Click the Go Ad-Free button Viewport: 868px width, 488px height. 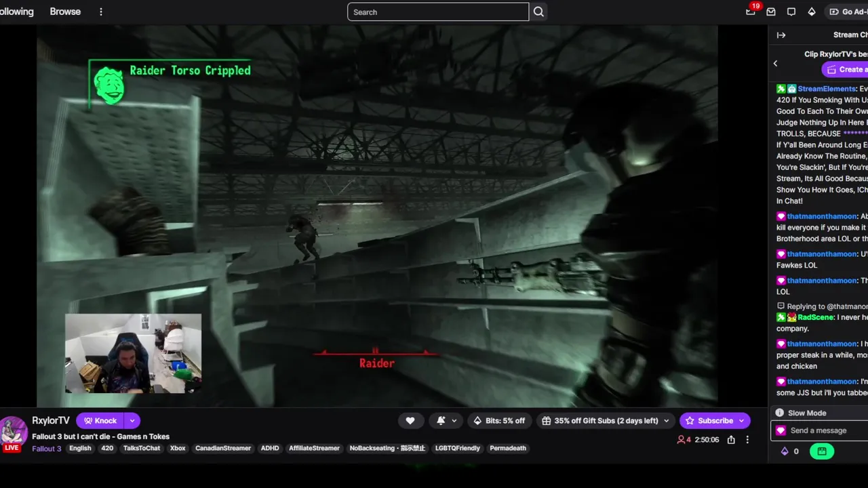tap(846, 12)
